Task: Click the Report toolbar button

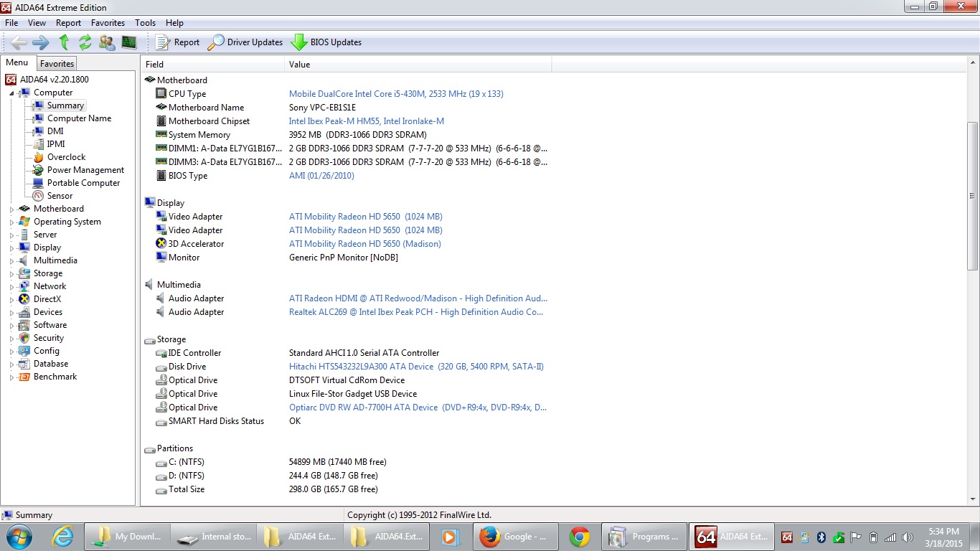Action: pos(178,42)
